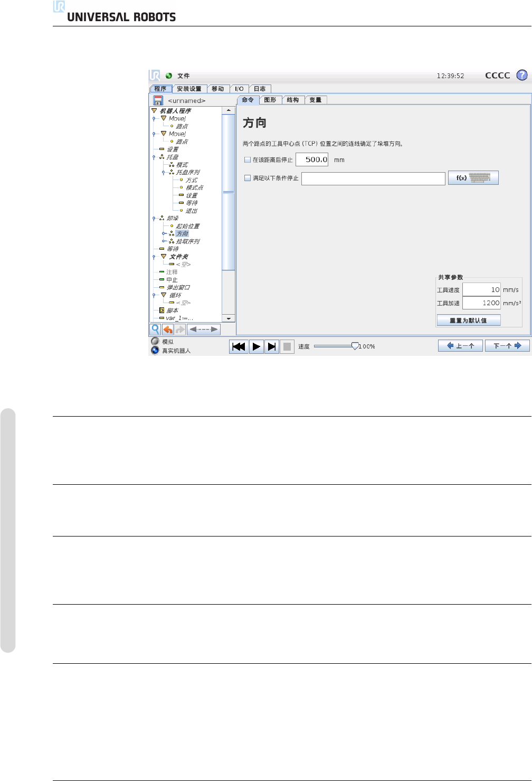Select the 模拟 simulation radio button
The width and height of the screenshot is (532, 781).
pos(155,341)
